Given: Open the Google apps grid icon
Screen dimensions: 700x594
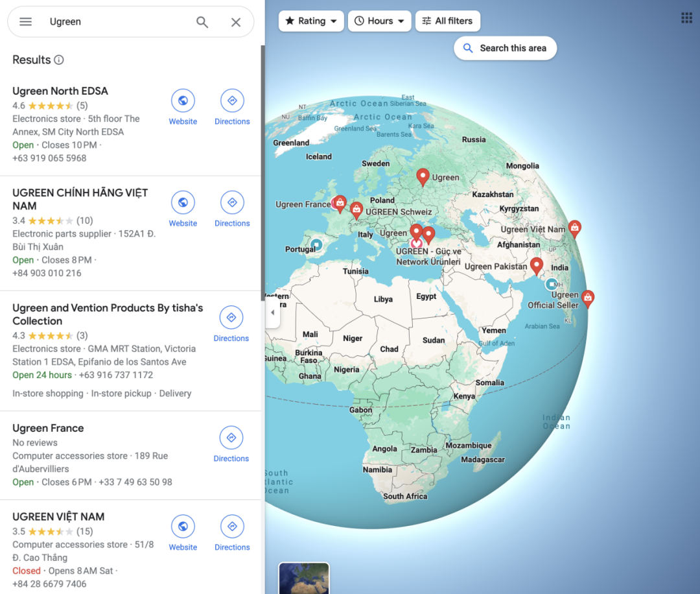Looking at the screenshot, I should tap(686, 18).
